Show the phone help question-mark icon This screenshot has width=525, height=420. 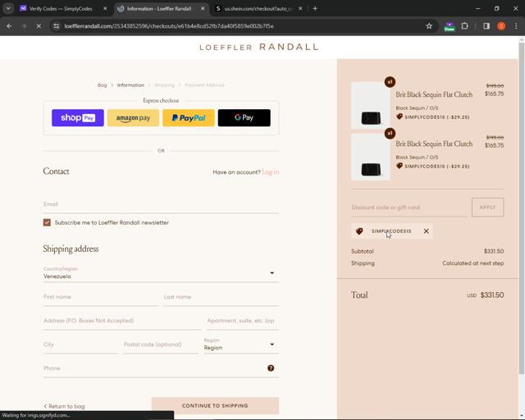[271, 368]
